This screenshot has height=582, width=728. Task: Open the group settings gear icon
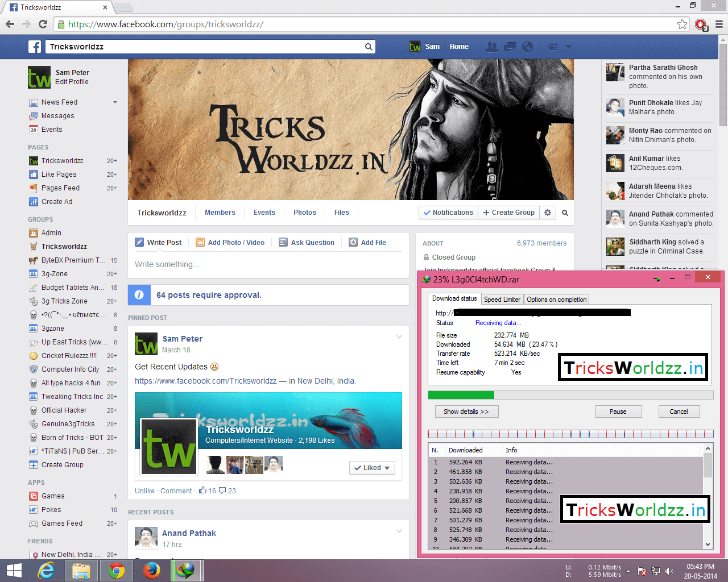point(547,213)
